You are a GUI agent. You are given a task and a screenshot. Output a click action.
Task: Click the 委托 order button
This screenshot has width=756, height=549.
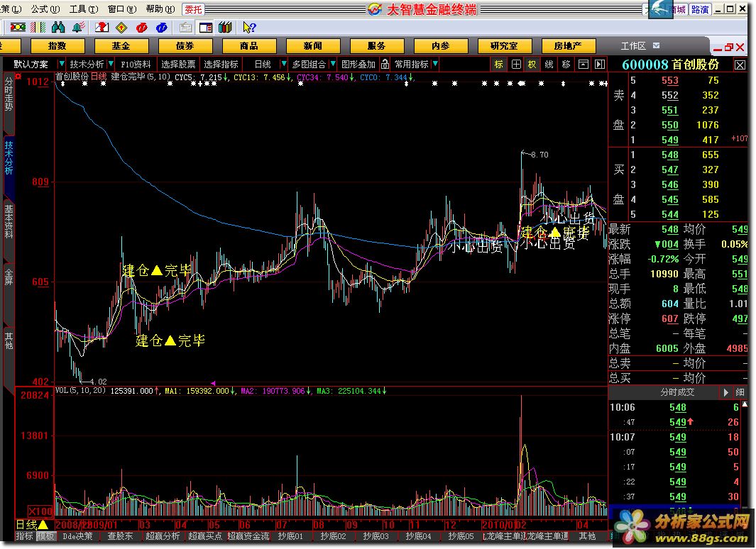point(193,9)
